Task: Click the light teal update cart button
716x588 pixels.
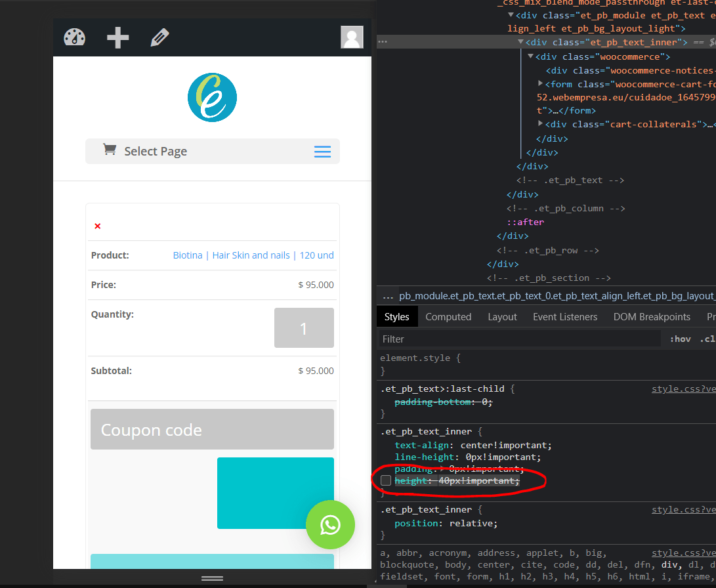Action: (213, 561)
